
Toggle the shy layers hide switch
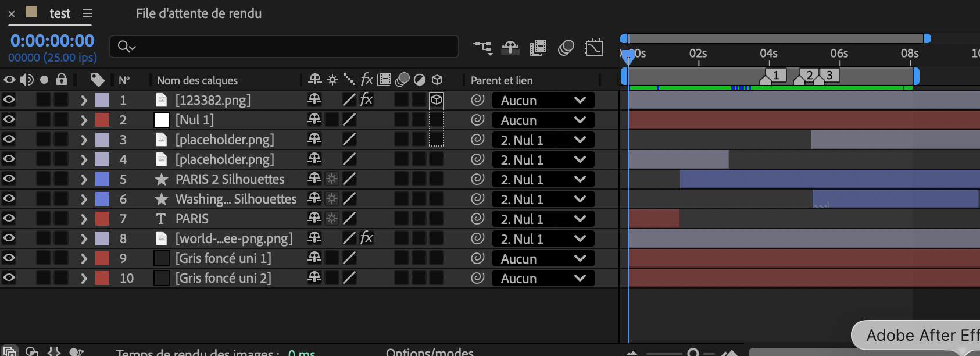pos(510,47)
